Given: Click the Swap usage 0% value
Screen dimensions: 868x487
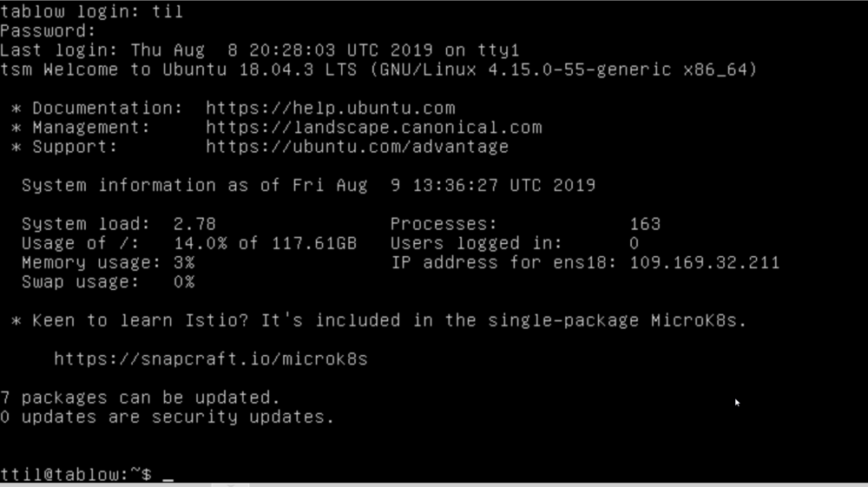Looking at the screenshot, I should [184, 281].
